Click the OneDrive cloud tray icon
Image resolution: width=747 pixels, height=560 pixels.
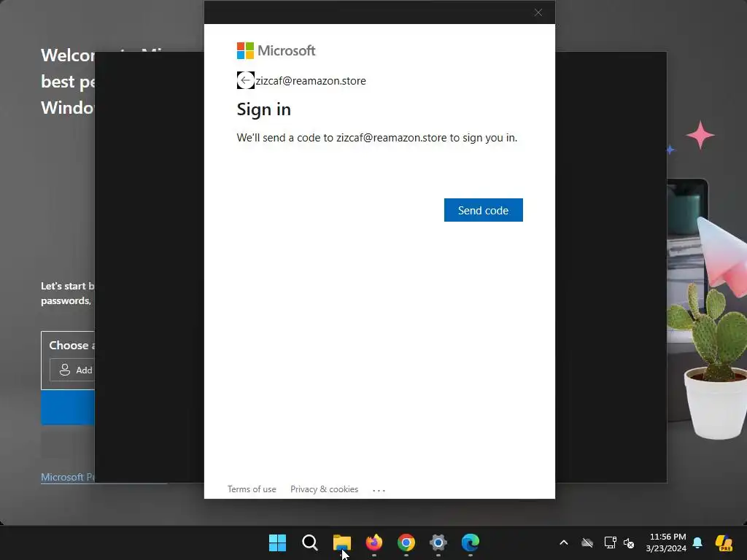point(587,542)
